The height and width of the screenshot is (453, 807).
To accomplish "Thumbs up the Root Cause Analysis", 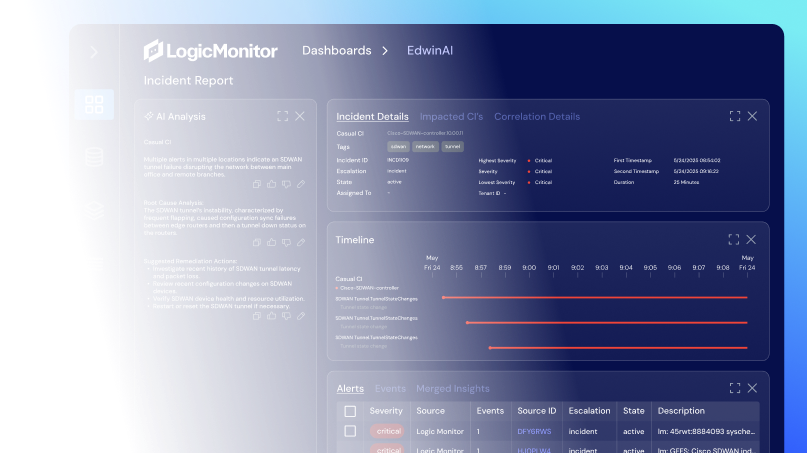I will tap(271, 242).
